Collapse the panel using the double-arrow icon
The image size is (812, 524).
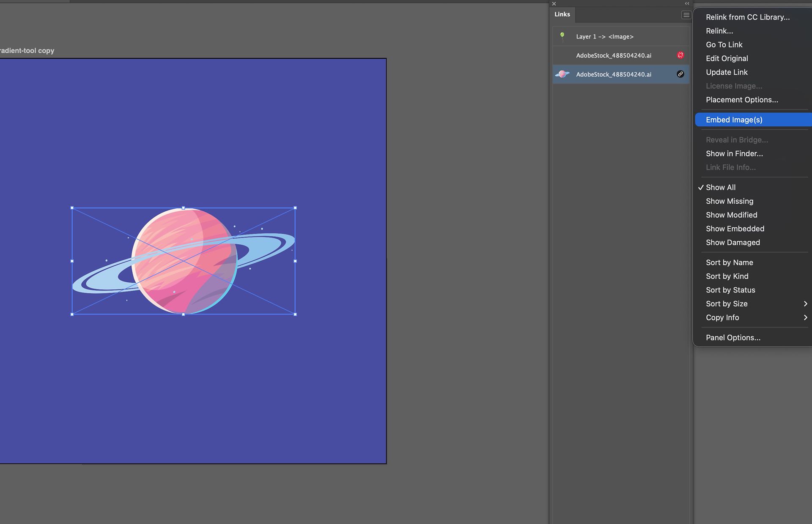687,3
